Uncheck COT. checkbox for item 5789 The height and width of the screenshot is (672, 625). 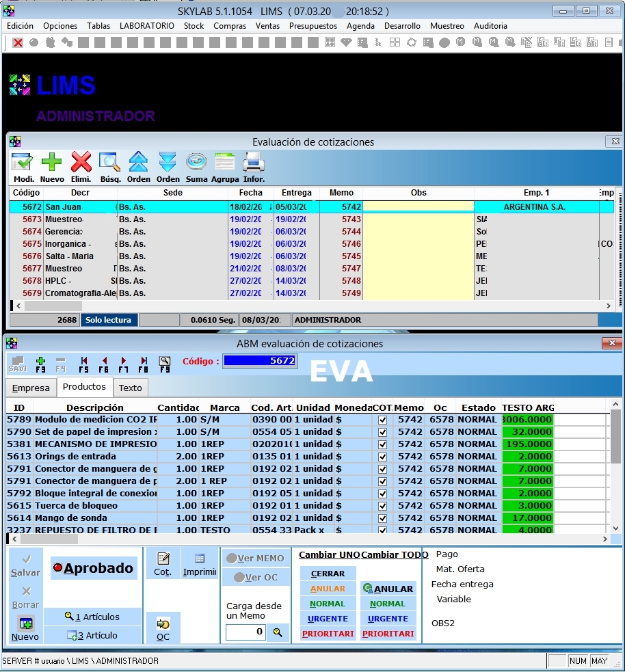click(x=383, y=420)
